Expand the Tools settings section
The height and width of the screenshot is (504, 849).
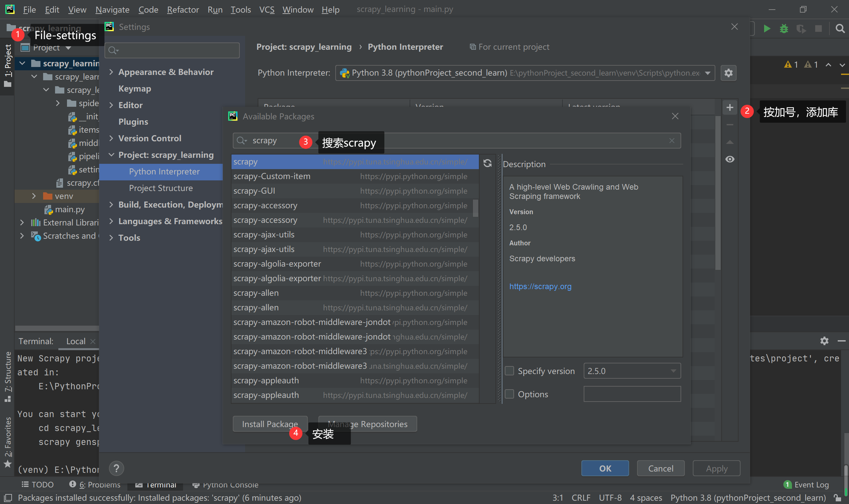[111, 238]
